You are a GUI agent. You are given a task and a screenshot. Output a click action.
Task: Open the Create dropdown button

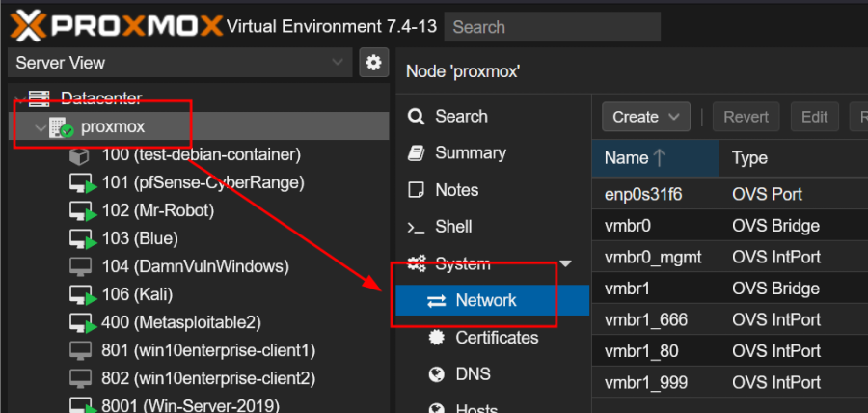coord(645,117)
